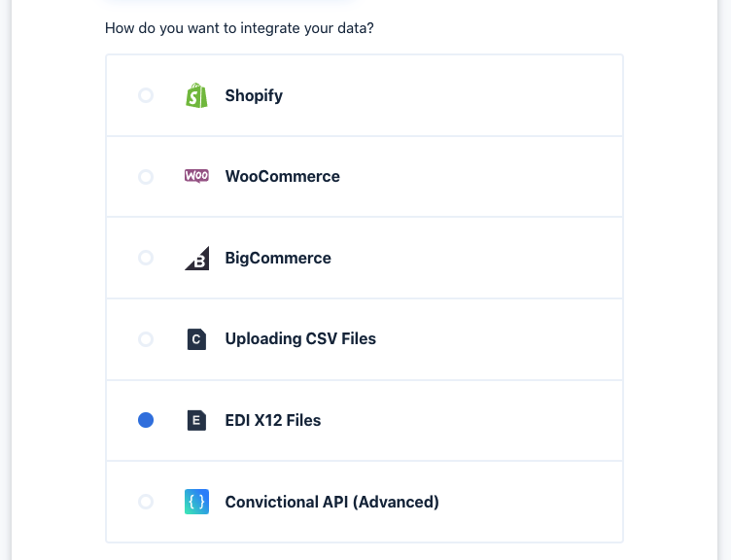Screen dimensions: 731x560
Task: Click the CSV file icon
Action: coord(196,339)
